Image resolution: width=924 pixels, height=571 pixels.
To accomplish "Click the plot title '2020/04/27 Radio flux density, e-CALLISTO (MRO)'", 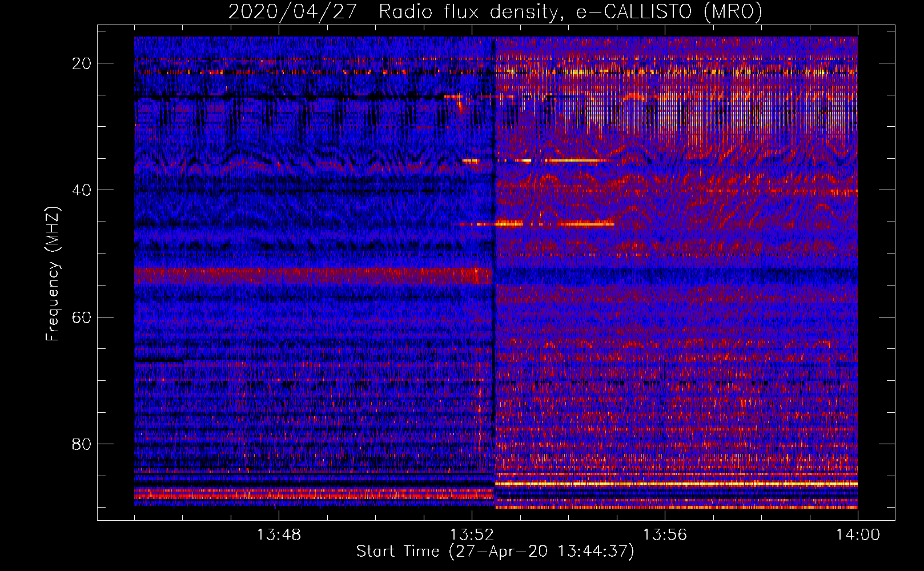I will (x=495, y=11).
